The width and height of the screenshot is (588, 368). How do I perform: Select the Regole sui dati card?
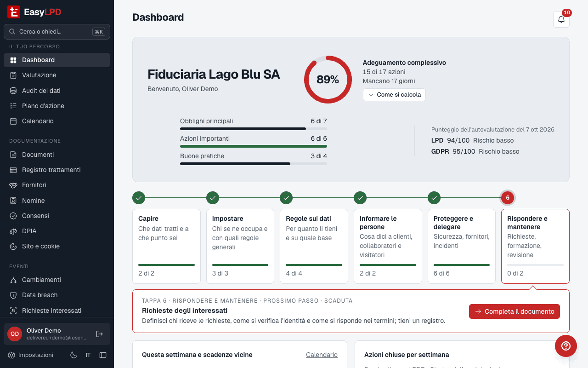pyautogui.click(x=314, y=247)
